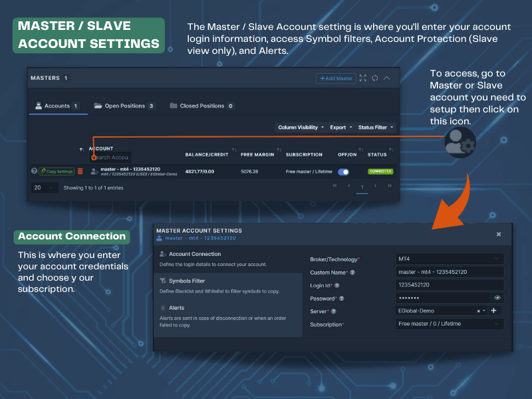
Task: Open the Column Visibility dropdown
Action: point(301,127)
